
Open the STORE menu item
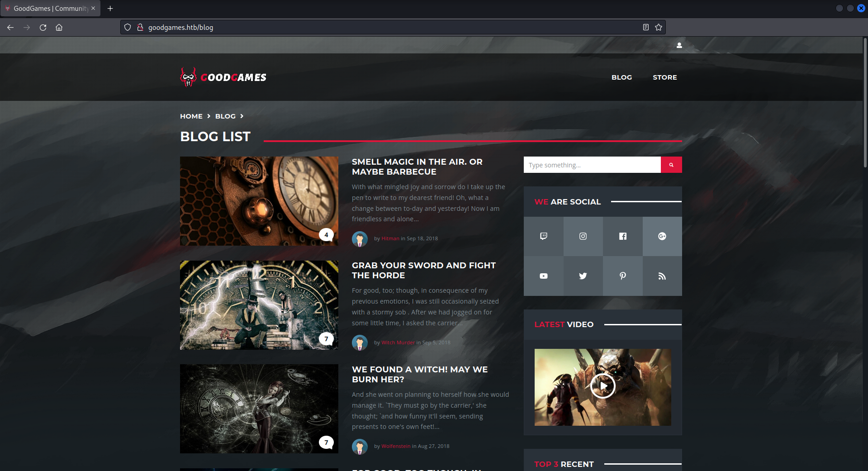pos(664,77)
